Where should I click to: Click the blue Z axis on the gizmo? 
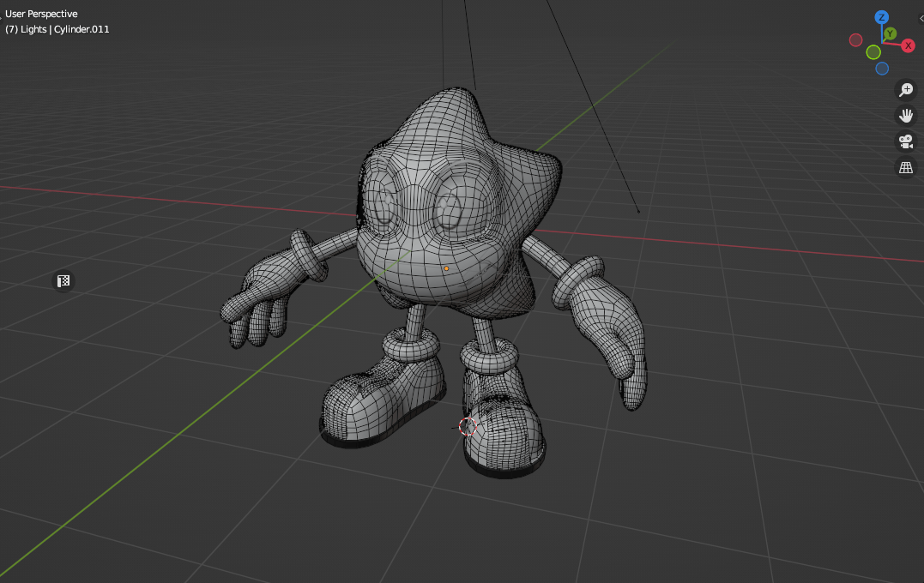(881, 17)
